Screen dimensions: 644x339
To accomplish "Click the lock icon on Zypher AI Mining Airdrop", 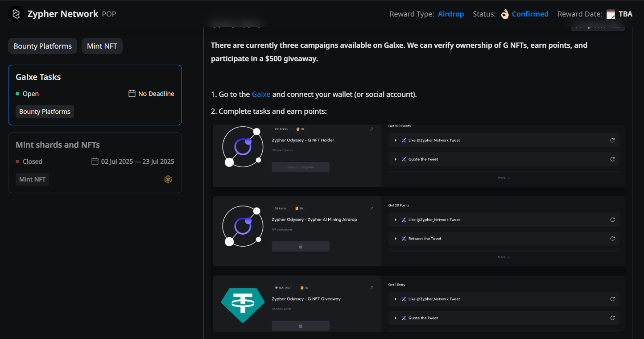I will point(301,246).
